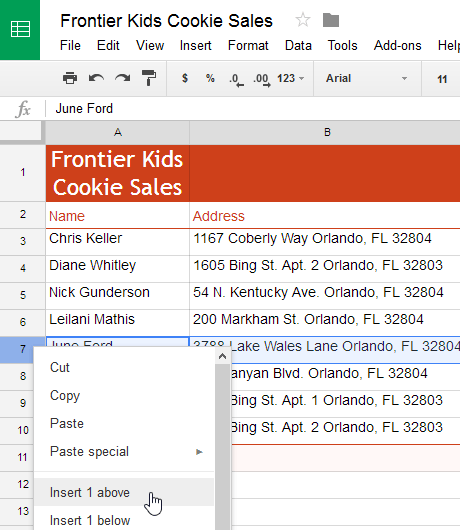Screen dimensions: 460x530
Task: Format as currency with dollar icon
Action: point(185,78)
